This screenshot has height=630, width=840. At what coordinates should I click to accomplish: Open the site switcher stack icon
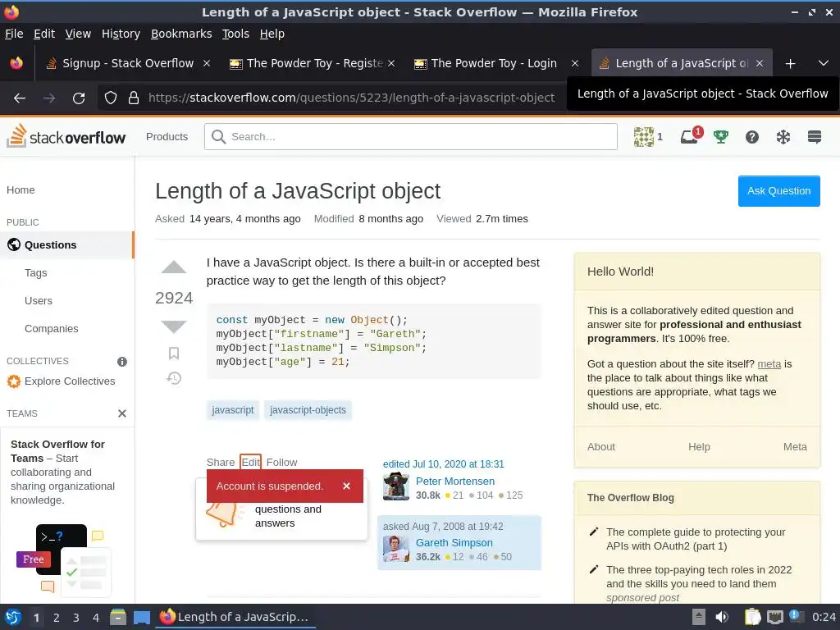[x=815, y=137]
